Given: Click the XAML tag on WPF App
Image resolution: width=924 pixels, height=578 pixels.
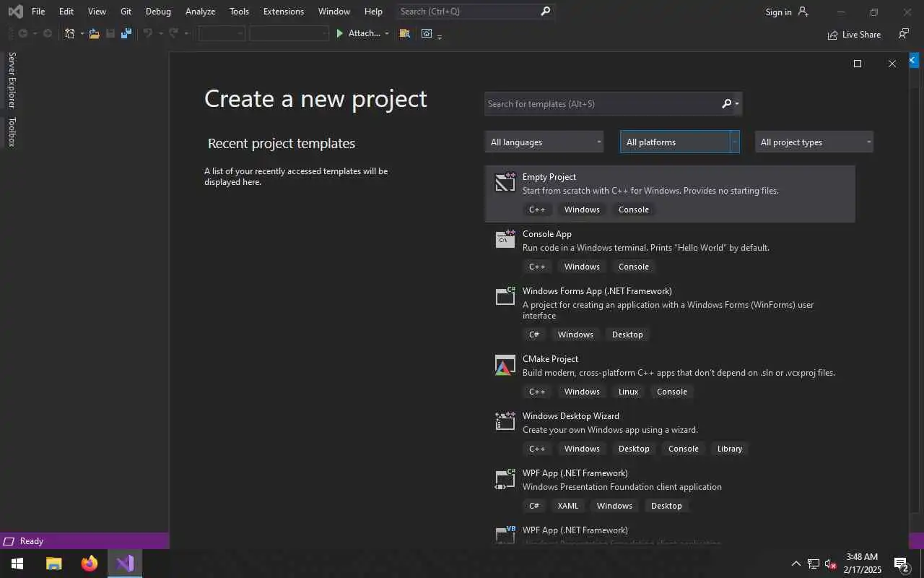Looking at the screenshot, I should click(x=568, y=506).
